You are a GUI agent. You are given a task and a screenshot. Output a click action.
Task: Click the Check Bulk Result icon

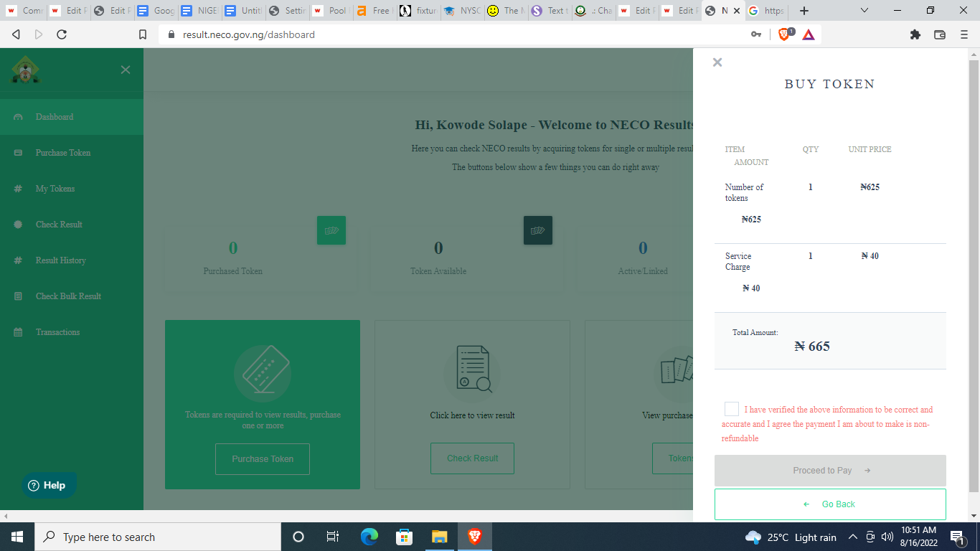pyautogui.click(x=18, y=296)
